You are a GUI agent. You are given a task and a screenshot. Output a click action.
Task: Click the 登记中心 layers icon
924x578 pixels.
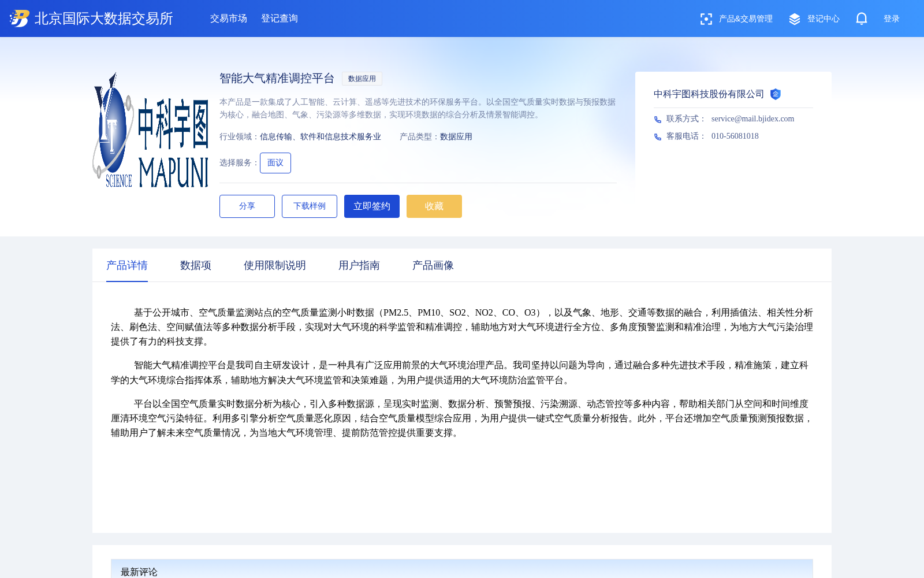(795, 19)
